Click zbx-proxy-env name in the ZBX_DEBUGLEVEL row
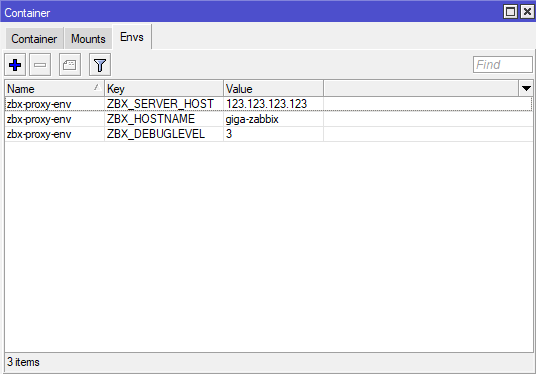Image resolution: width=536 pixels, height=374 pixels. (x=55, y=134)
